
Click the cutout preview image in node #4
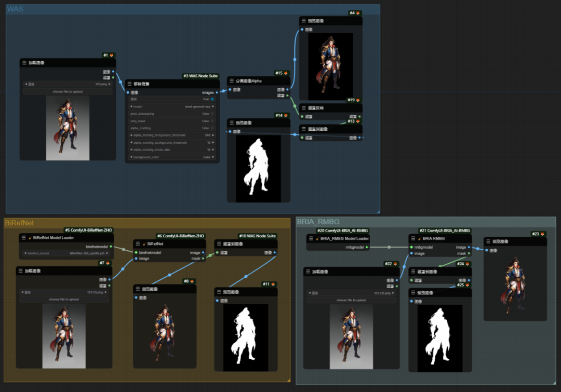pyautogui.click(x=330, y=66)
